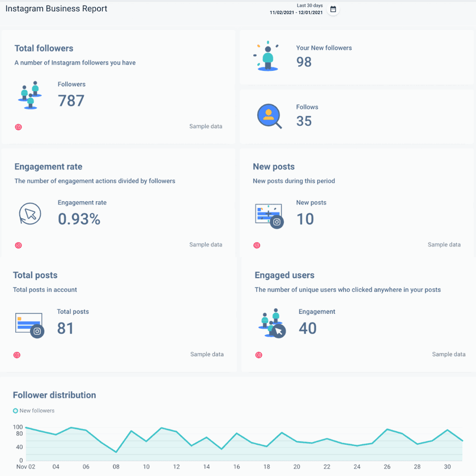
Task: Click the Engagement rate cursor arrow icon
Action: [30, 214]
